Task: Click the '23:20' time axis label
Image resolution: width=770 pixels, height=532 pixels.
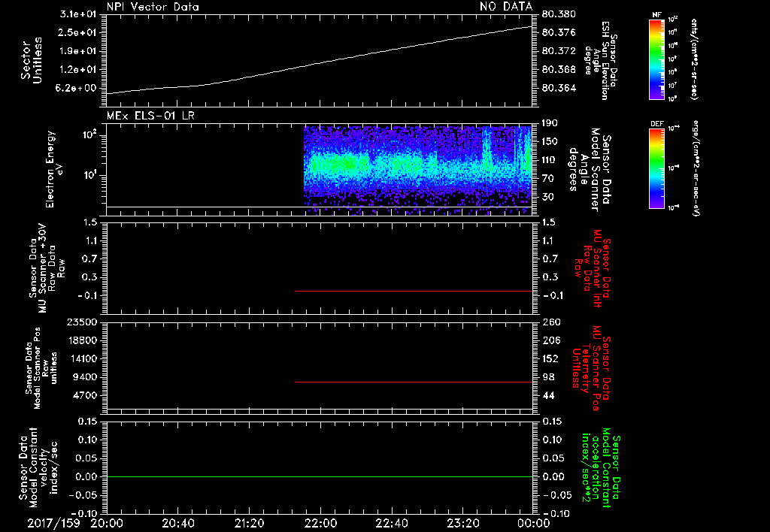Action: 462,523
